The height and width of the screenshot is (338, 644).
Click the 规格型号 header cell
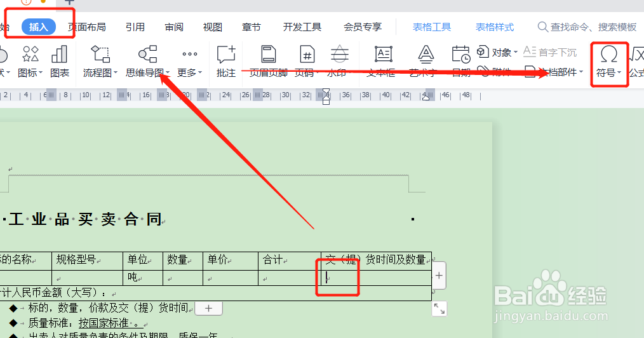click(88, 260)
